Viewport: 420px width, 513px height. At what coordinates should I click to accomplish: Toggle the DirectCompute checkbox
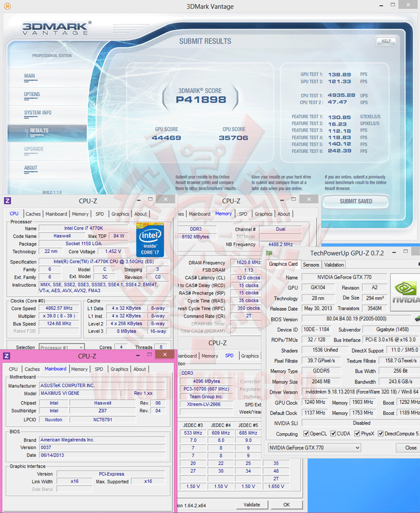(381, 434)
